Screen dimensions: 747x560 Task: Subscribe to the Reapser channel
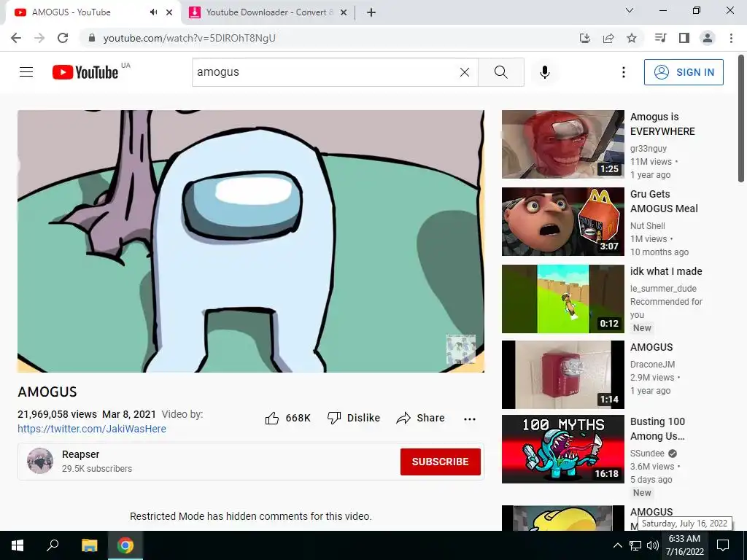[x=440, y=462]
